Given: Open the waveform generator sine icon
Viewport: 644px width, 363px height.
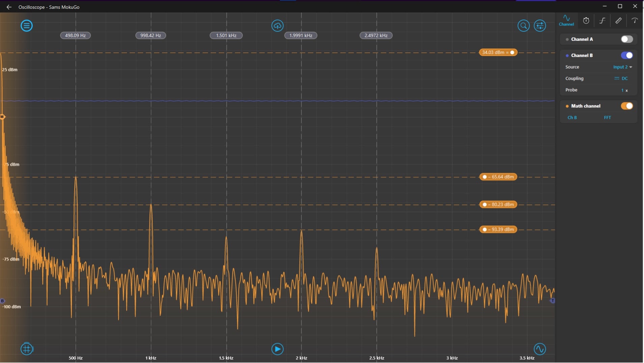Looking at the screenshot, I should point(539,349).
